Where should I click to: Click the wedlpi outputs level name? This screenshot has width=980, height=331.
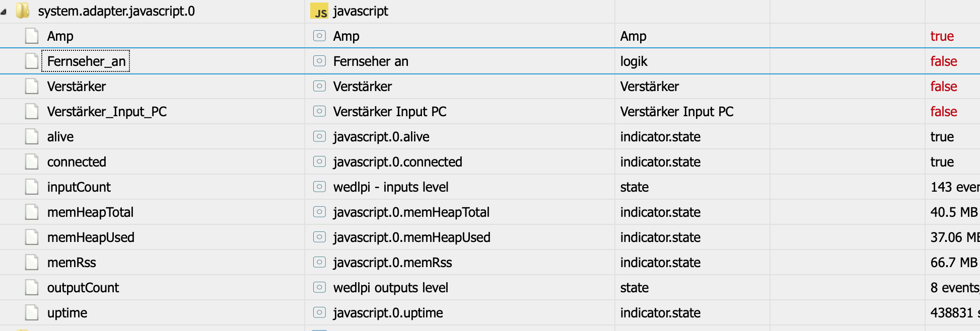click(x=391, y=288)
